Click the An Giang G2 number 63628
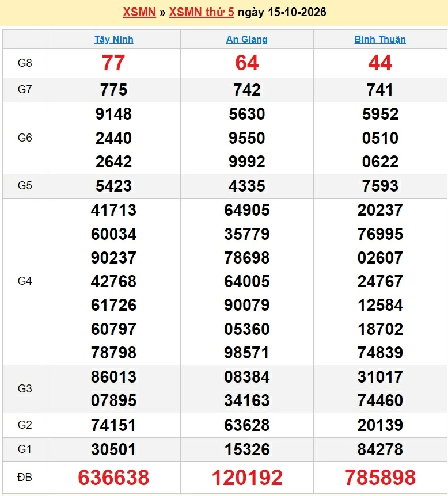The image size is (448, 496). click(246, 425)
